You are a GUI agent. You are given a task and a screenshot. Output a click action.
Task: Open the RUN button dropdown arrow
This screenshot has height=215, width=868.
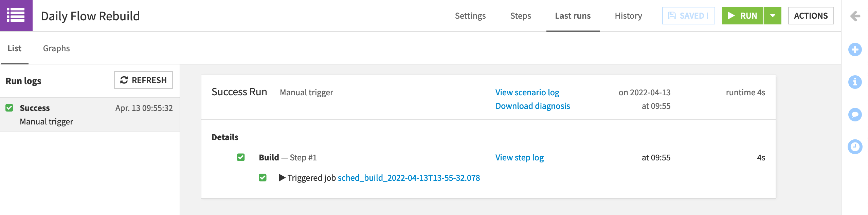pyautogui.click(x=773, y=16)
